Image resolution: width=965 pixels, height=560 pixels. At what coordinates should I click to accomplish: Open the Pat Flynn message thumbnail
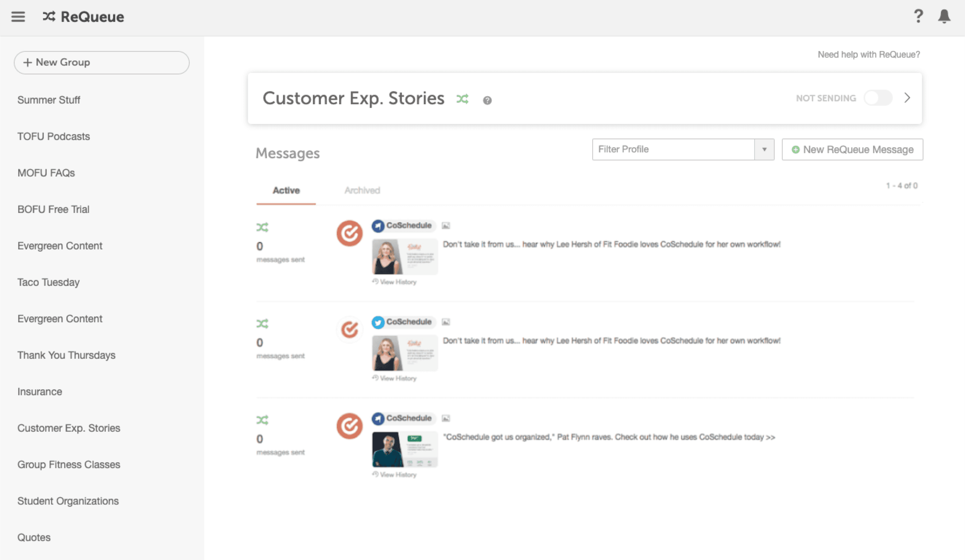405,450
